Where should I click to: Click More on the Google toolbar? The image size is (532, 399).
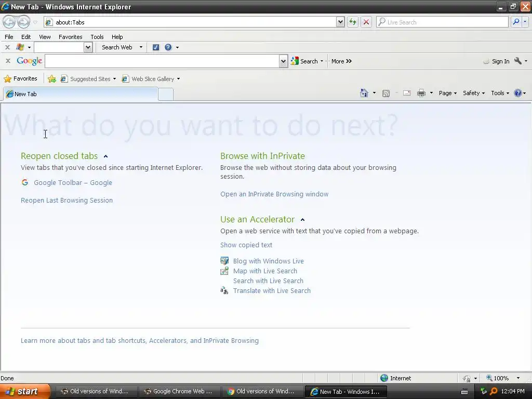341,61
